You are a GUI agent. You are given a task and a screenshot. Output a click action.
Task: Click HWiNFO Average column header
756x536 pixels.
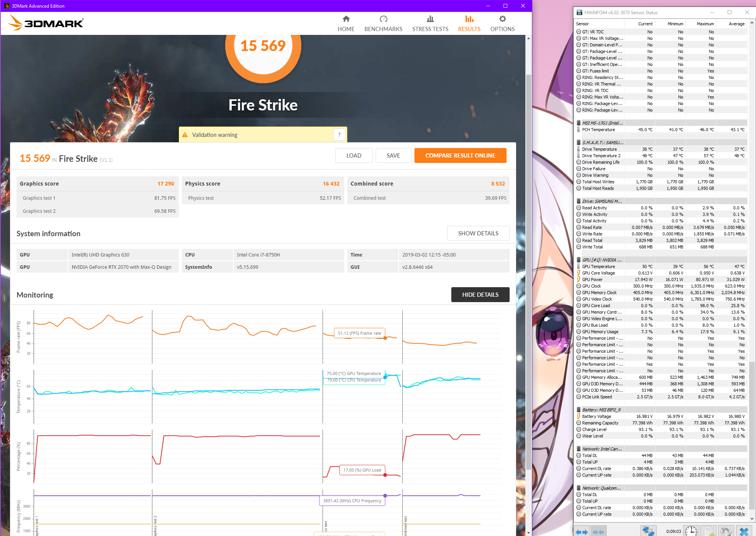click(x=731, y=24)
